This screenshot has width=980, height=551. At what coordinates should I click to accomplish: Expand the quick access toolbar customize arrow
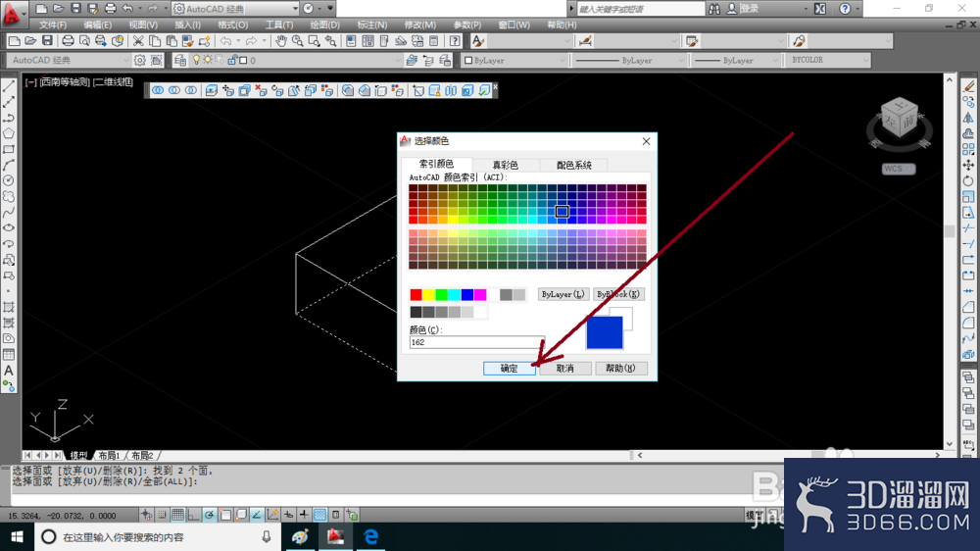click(x=330, y=9)
